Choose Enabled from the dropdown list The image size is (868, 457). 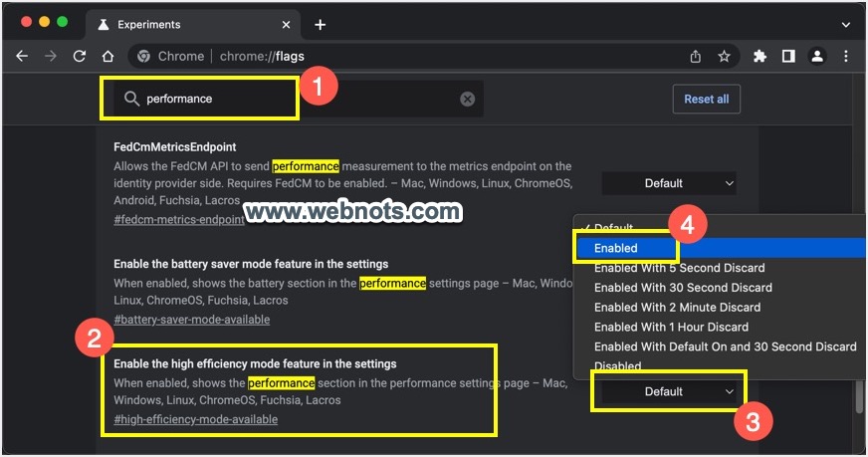coord(721,248)
